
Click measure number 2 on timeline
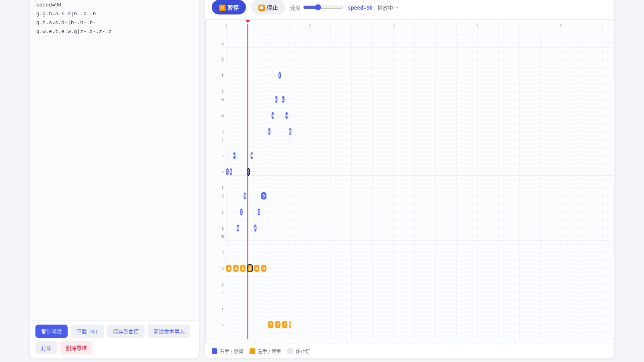(x=310, y=25)
